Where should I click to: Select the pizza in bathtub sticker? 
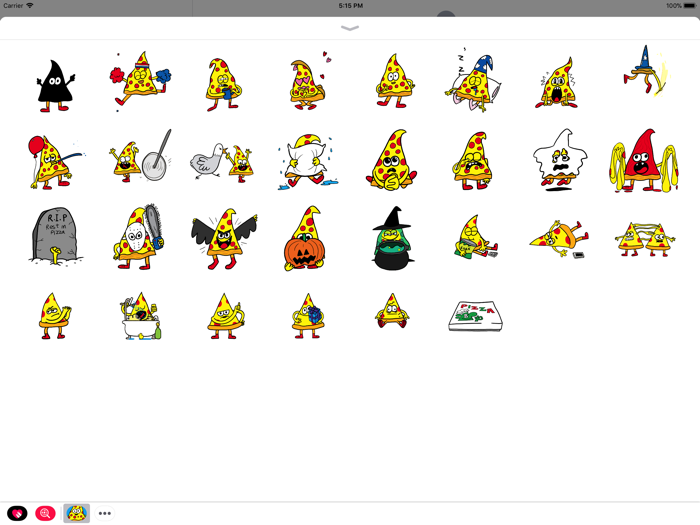[x=140, y=316]
